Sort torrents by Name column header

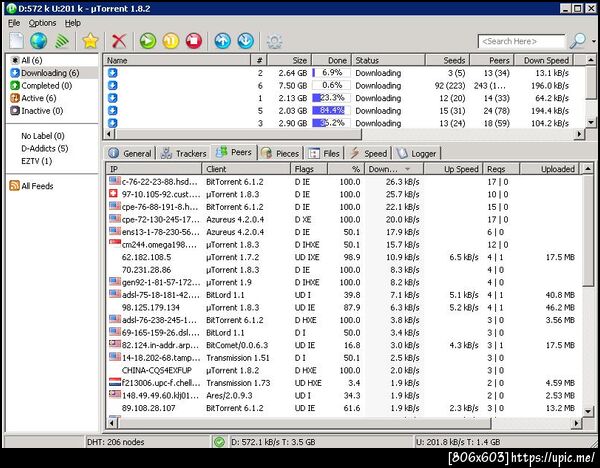(177, 60)
